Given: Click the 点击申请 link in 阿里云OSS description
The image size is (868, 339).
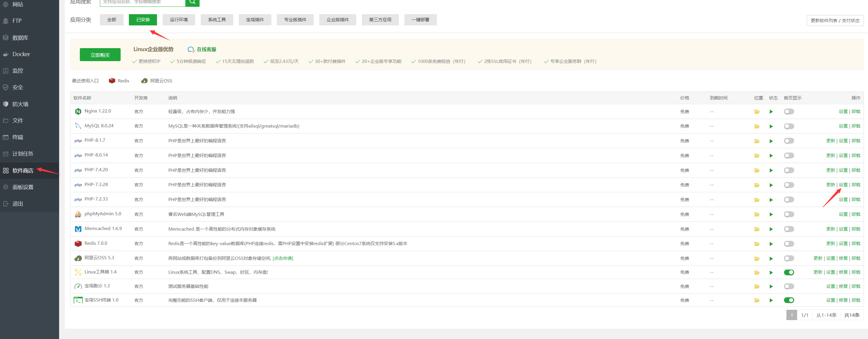Looking at the screenshot, I should 283,259.
